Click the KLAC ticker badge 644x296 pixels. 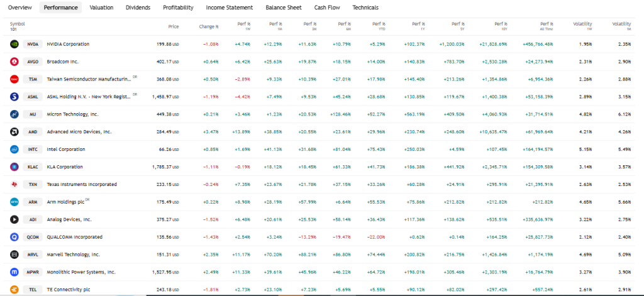coord(33,167)
